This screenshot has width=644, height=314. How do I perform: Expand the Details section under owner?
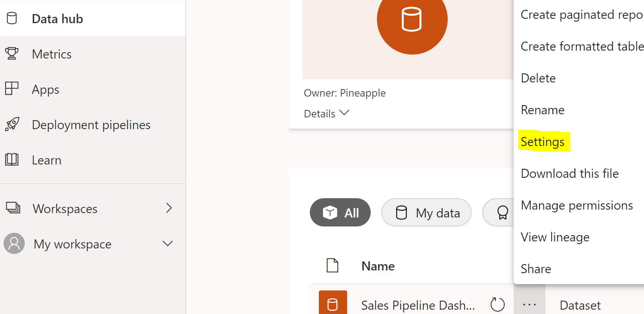tap(326, 113)
